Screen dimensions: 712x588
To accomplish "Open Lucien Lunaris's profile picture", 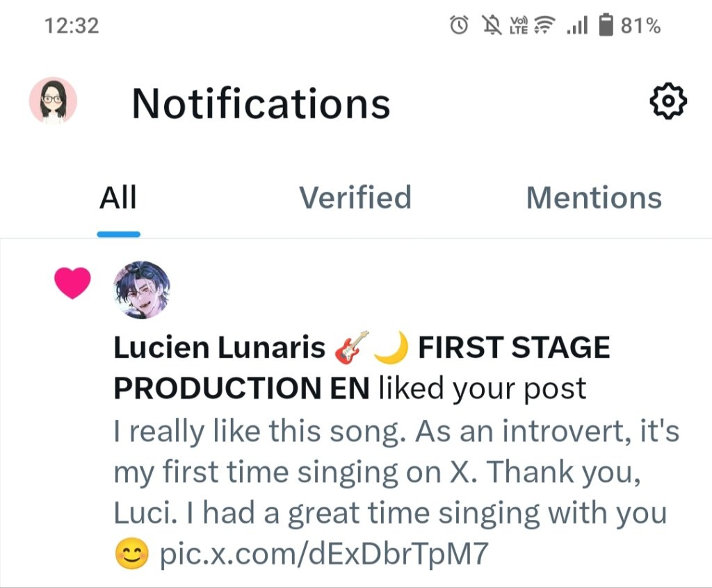I will [x=141, y=290].
